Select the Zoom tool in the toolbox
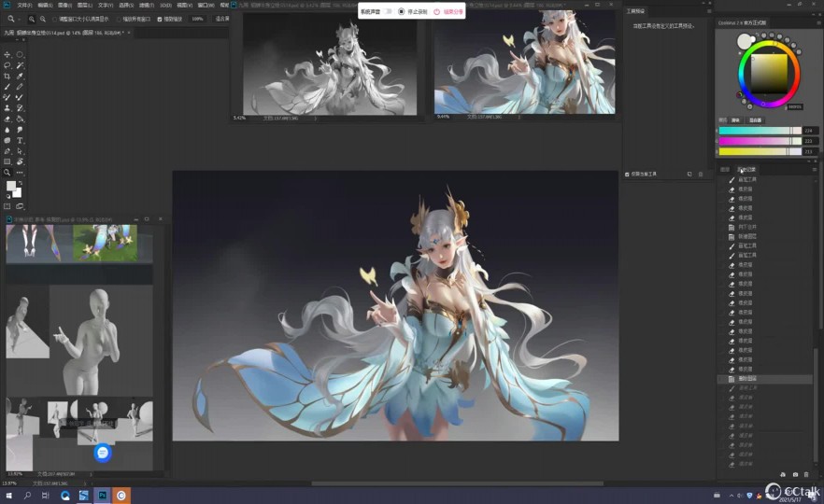 coord(7,172)
